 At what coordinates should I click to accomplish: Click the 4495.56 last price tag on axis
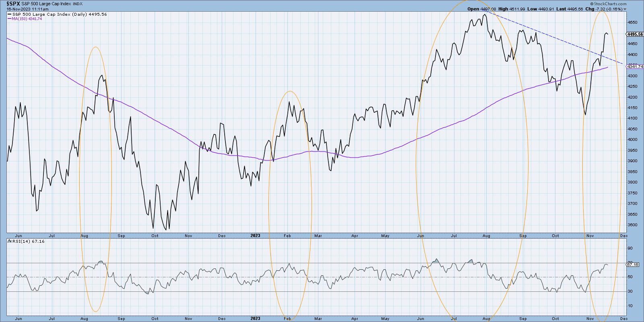635,35
